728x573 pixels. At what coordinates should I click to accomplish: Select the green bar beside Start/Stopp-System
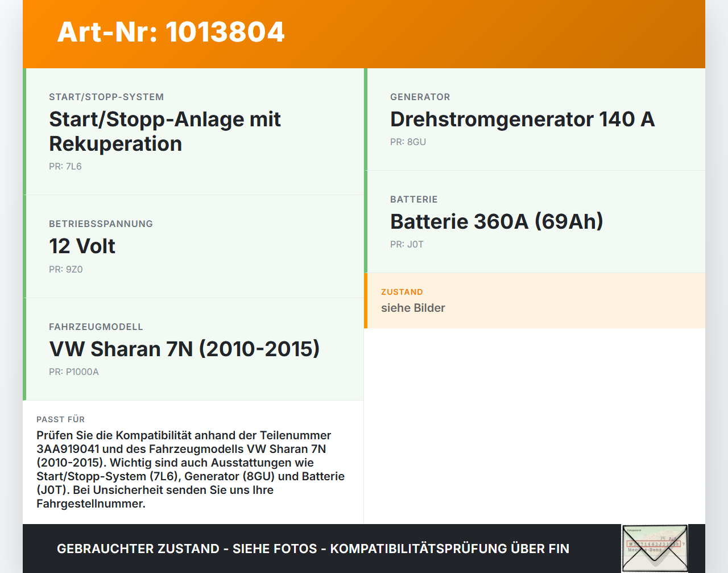(x=24, y=131)
